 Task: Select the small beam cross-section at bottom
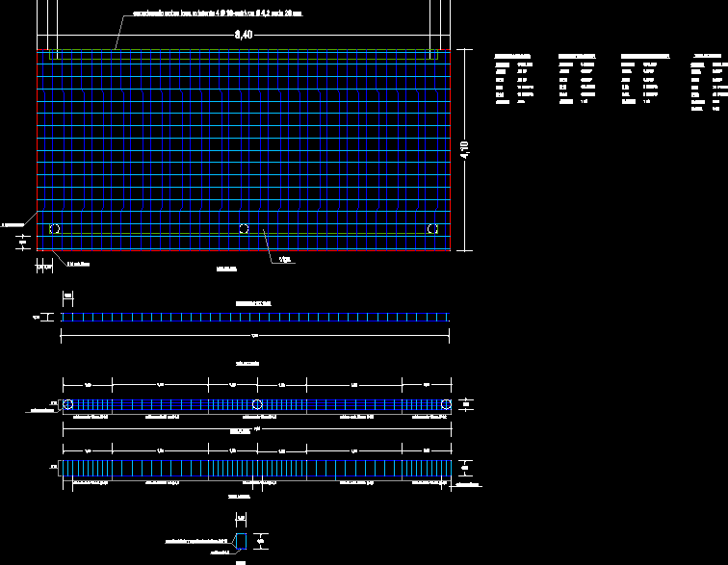tap(242, 542)
